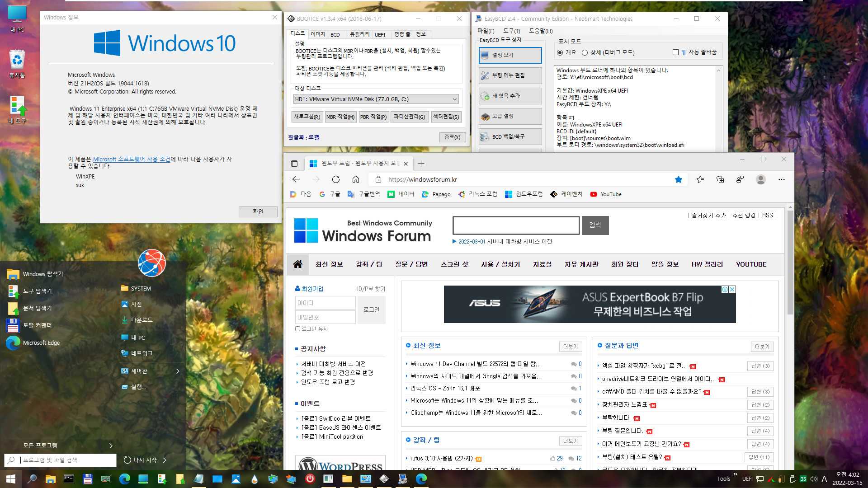Click the volume icon in system tray
Screen dimensions: 868x488
[813, 479]
